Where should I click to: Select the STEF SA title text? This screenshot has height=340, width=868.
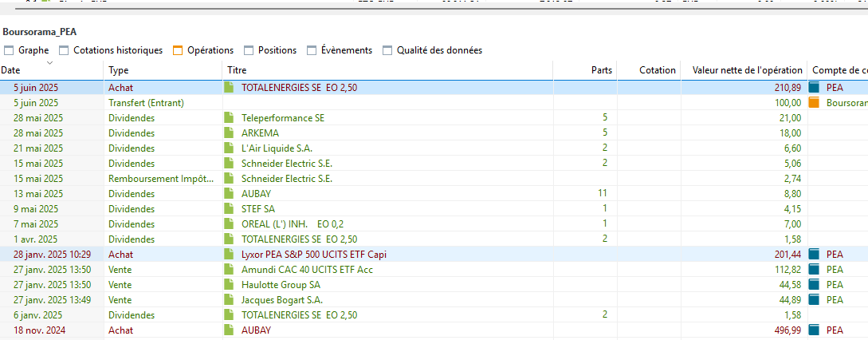(x=258, y=209)
